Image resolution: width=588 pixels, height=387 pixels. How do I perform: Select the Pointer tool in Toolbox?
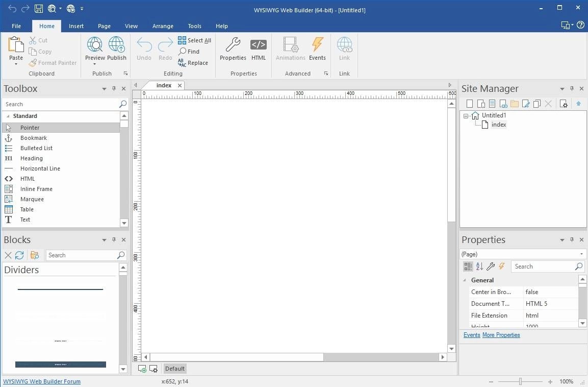61,128
